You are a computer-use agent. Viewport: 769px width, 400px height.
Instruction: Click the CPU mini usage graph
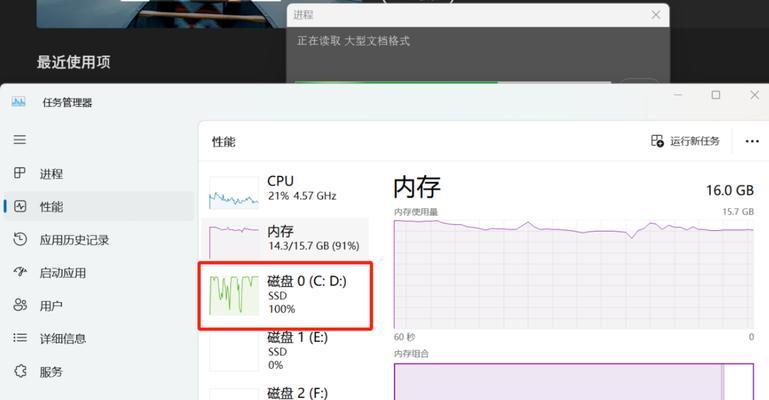pos(234,193)
